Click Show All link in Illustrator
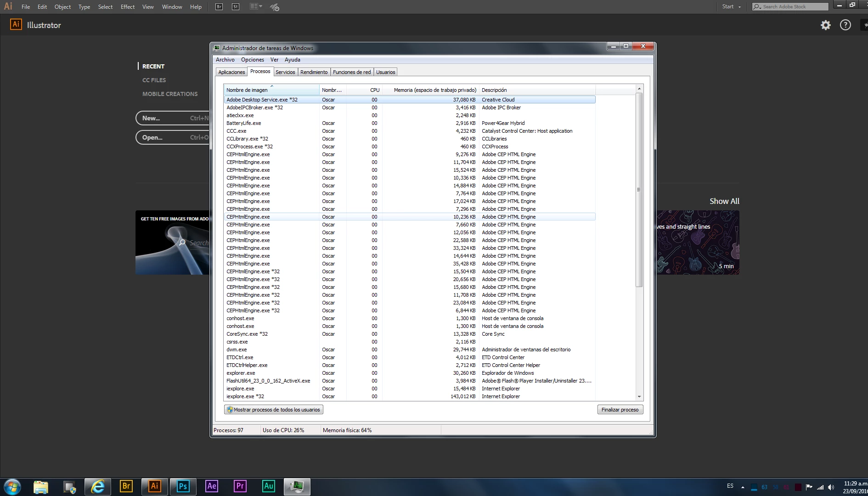The height and width of the screenshot is (496, 868). click(724, 201)
